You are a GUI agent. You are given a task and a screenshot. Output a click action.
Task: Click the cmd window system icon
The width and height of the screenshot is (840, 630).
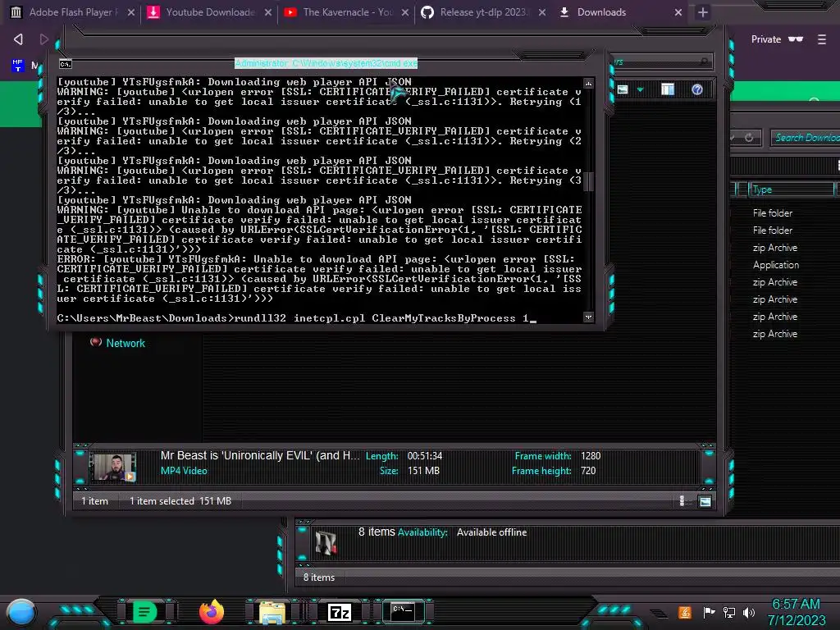point(66,64)
